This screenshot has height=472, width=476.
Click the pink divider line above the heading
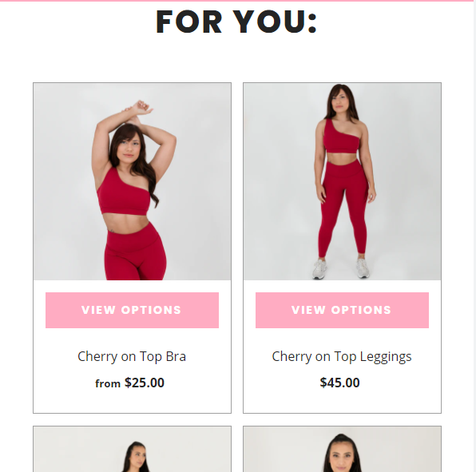(236, 1)
